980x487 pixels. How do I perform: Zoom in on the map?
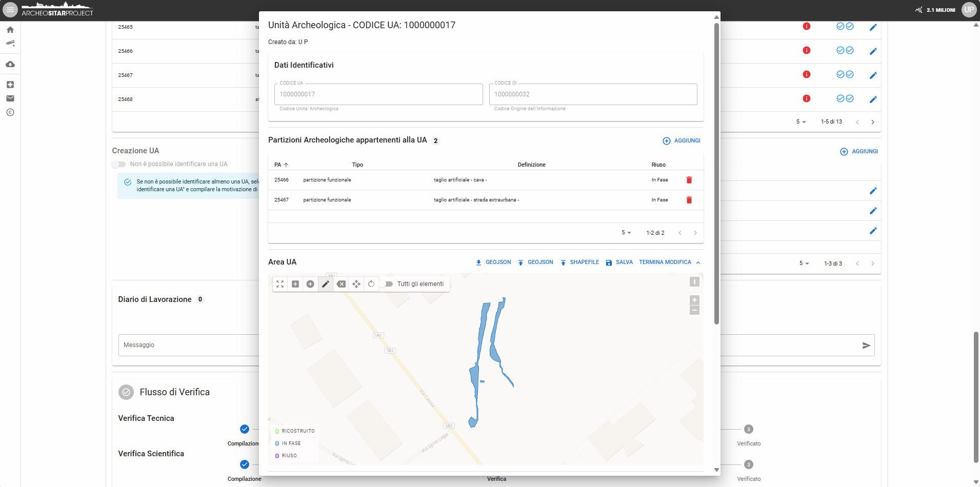coord(694,300)
